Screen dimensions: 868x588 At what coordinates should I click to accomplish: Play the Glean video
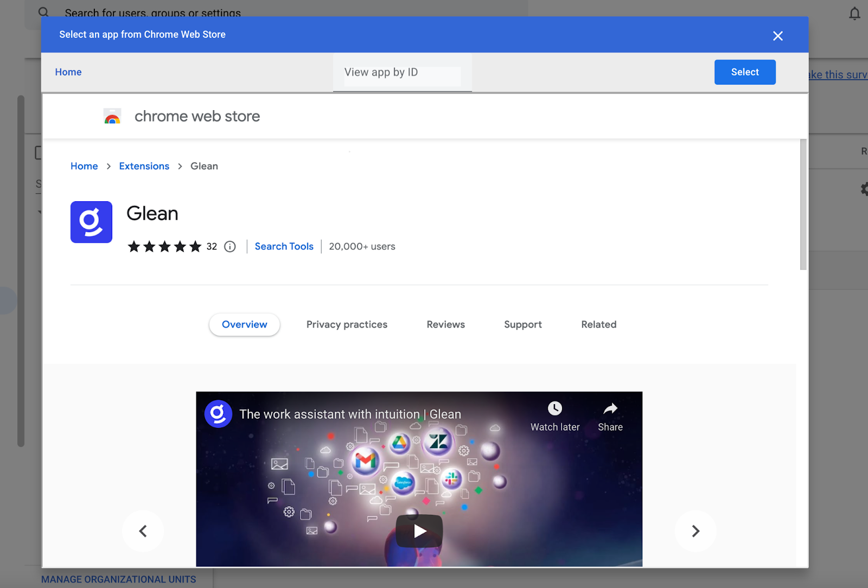pyautogui.click(x=419, y=531)
